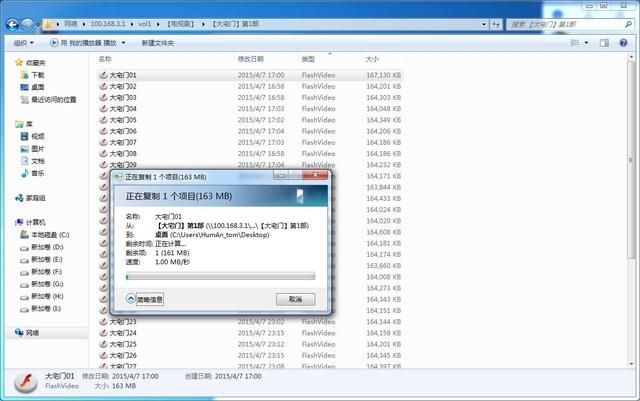Open the 文档 library
This screenshot has height=401, width=640.
coord(38,161)
